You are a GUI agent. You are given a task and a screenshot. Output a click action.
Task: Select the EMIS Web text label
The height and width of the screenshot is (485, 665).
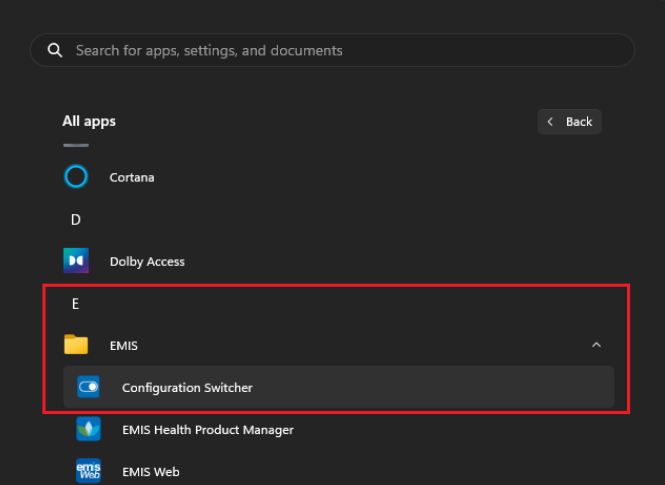[150, 471]
